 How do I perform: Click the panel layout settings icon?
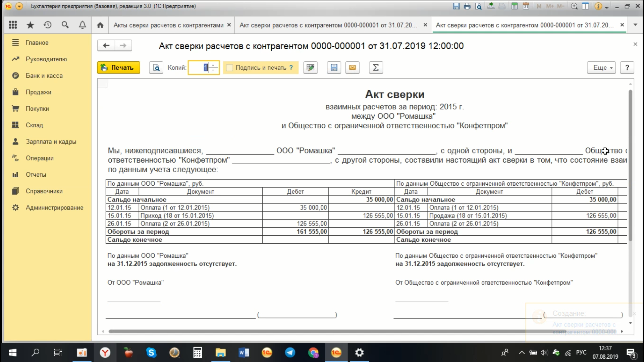coord(585,6)
